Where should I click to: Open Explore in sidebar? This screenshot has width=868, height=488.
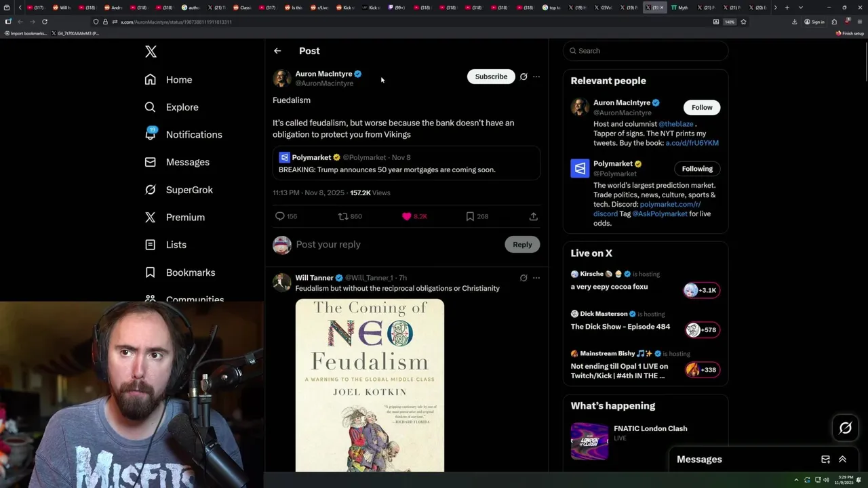coord(172,107)
